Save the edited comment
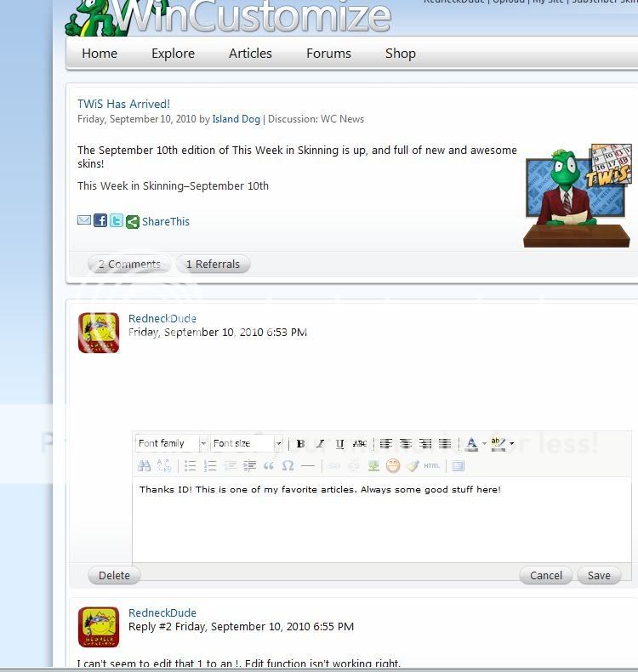Image resolution: width=638 pixels, height=672 pixels. click(x=599, y=575)
